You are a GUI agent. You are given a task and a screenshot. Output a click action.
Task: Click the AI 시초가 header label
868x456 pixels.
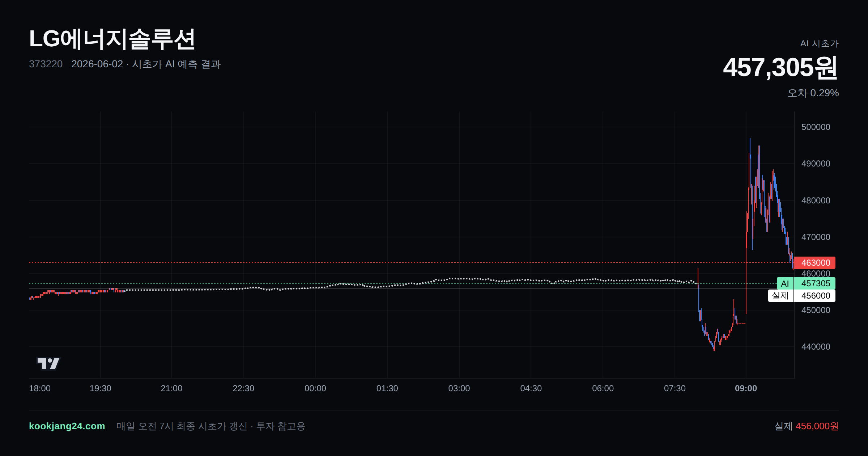tap(819, 43)
